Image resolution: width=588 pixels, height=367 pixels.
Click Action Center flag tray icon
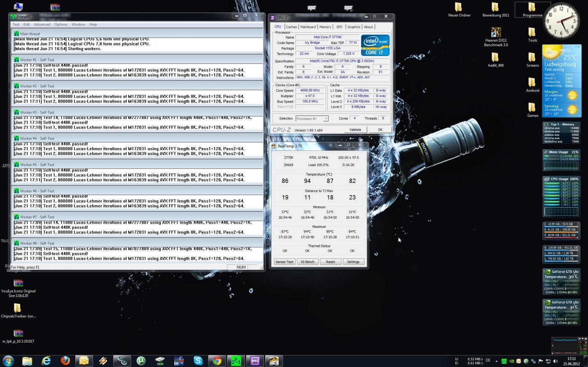(541, 361)
